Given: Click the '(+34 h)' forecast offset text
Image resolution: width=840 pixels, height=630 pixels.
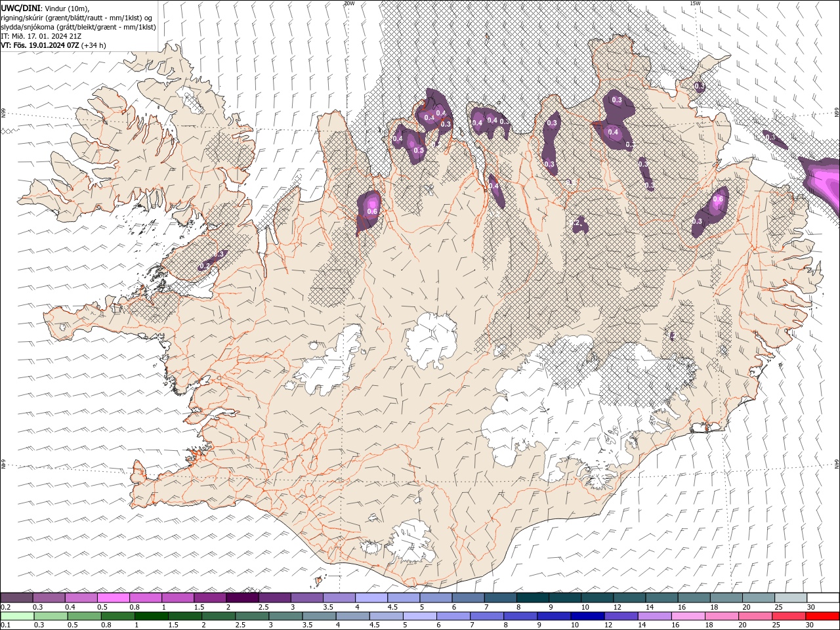Looking at the screenshot, I should [93, 45].
